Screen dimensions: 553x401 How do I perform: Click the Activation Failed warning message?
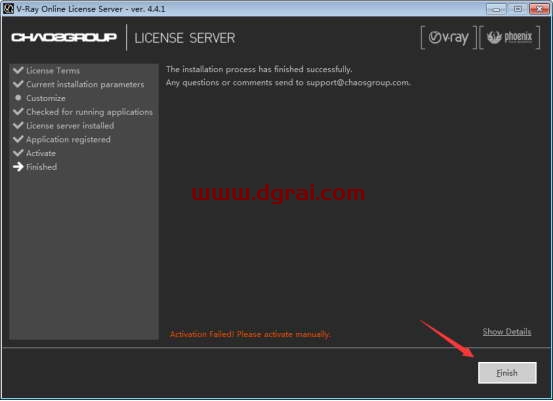[x=250, y=334]
